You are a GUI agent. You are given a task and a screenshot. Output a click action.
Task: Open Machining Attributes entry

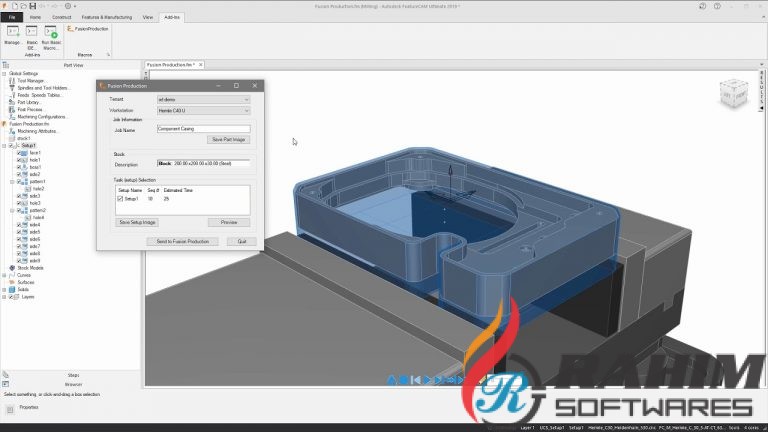37,131
